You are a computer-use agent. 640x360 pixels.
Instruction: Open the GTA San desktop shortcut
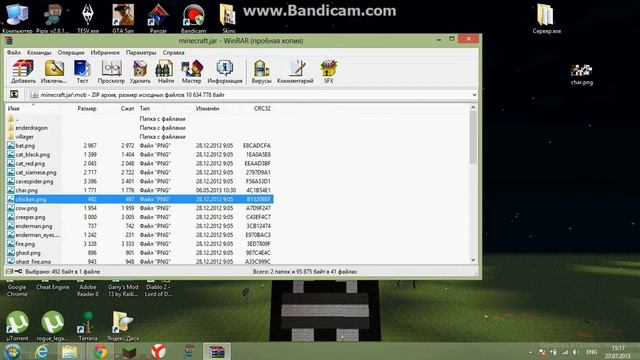[x=123, y=18]
